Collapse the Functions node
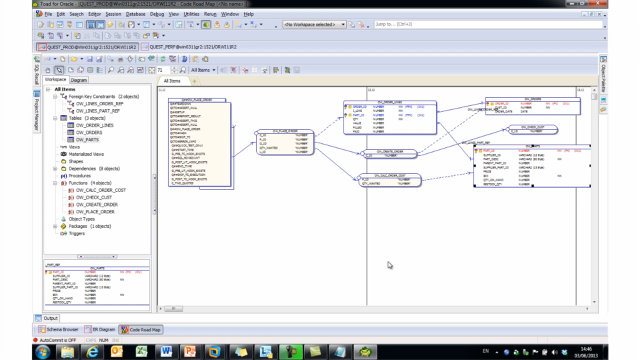Screen dimensions: 640x360 [x=55, y=183]
